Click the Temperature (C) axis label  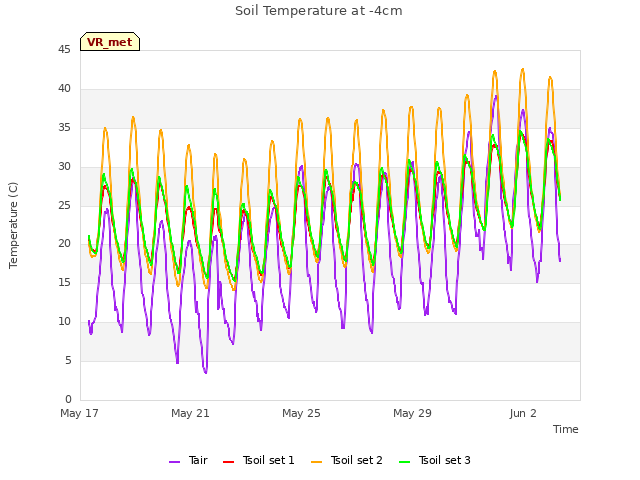(13, 225)
